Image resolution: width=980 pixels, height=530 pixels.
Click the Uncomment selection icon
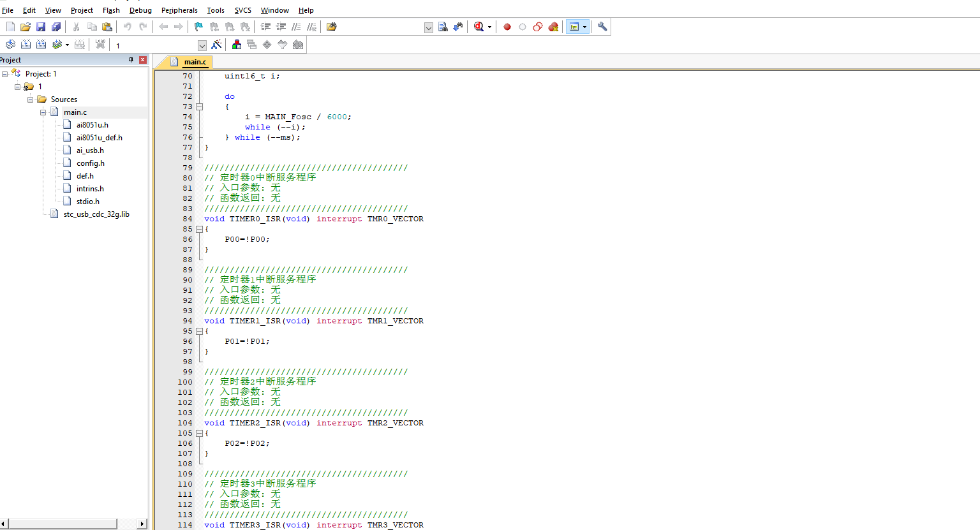311,27
